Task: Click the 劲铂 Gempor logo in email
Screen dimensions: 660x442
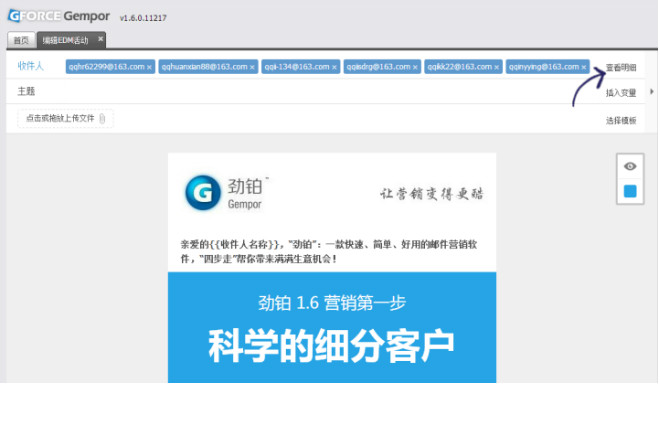Action: pyautogui.click(x=226, y=192)
